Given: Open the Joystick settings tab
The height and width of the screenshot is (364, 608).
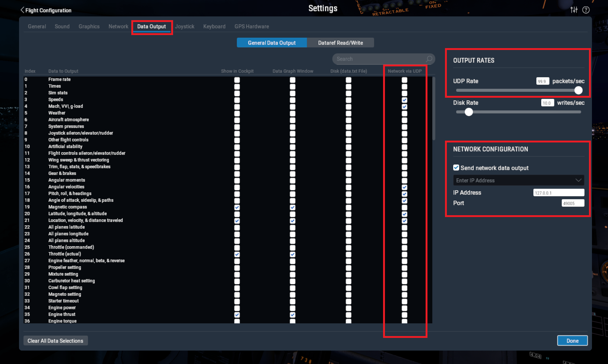Looking at the screenshot, I should click(185, 26).
